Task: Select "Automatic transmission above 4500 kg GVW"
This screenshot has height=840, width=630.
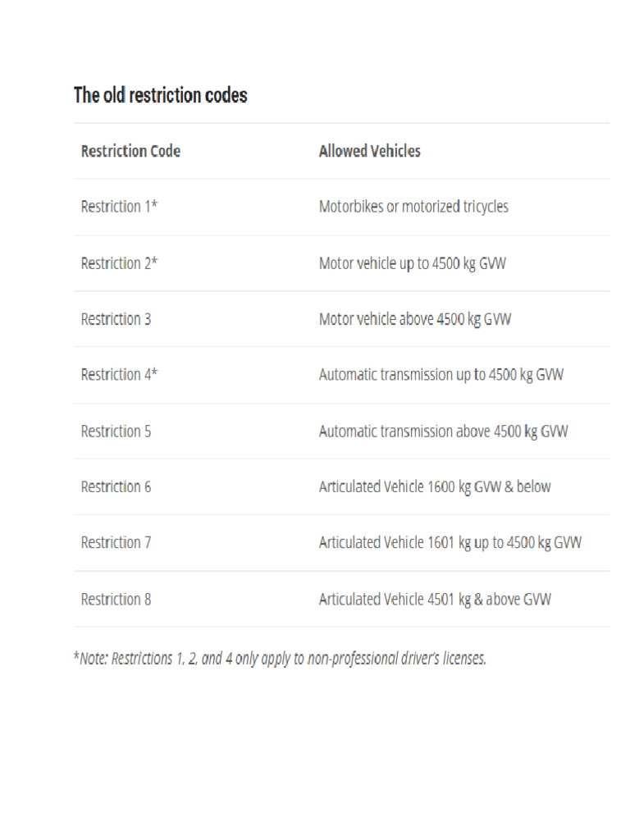Action: [x=443, y=431]
